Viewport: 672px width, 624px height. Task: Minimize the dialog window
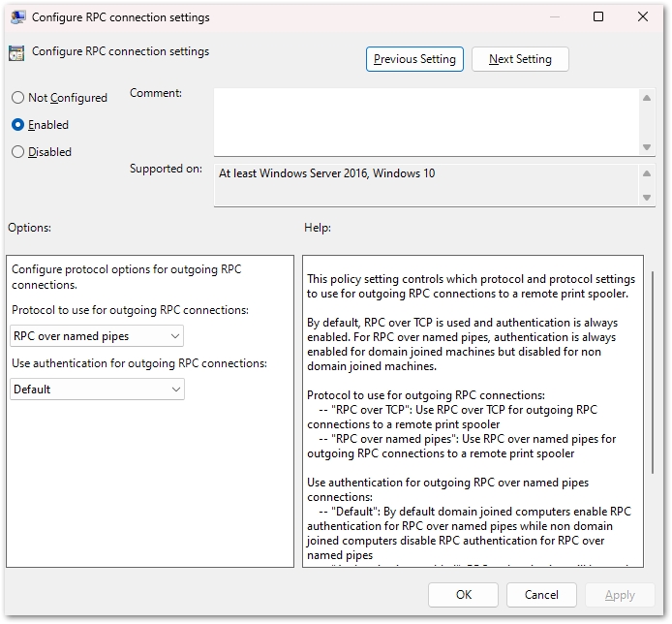[555, 16]
